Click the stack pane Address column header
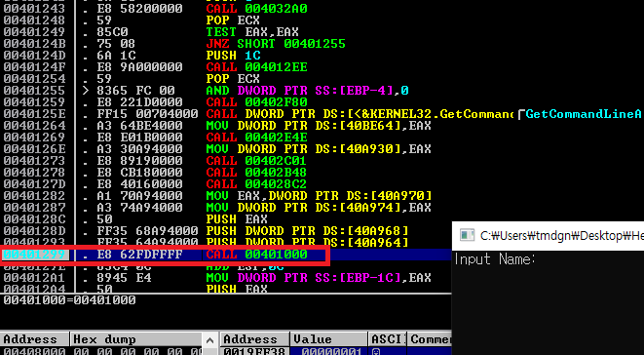This screenshot has width=644, height=355. coord(254,339)
